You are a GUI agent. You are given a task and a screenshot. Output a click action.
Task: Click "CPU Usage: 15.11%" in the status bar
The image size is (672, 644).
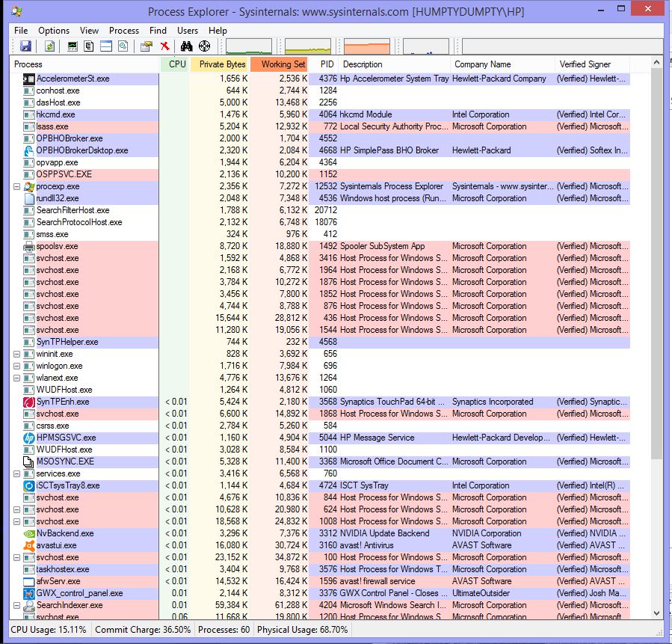tap(49, 630)
